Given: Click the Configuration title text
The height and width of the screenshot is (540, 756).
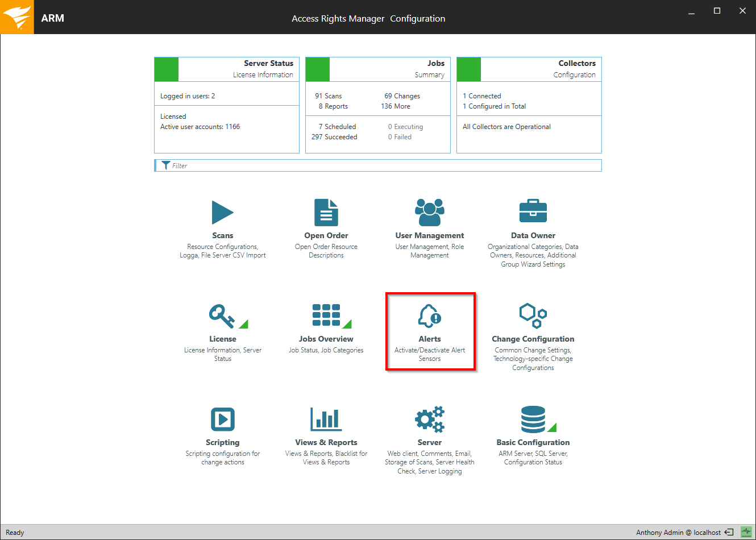Looking at the screenshot, I should click(417, 18).
